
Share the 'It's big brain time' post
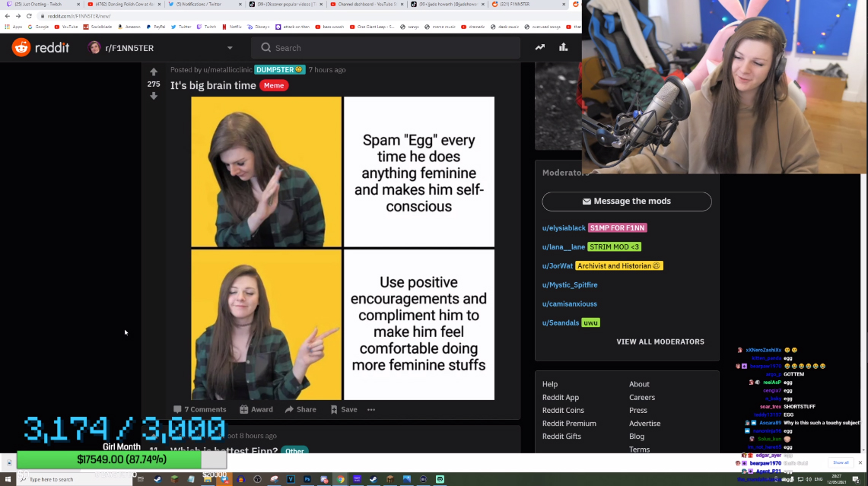(x=300, y=410)
